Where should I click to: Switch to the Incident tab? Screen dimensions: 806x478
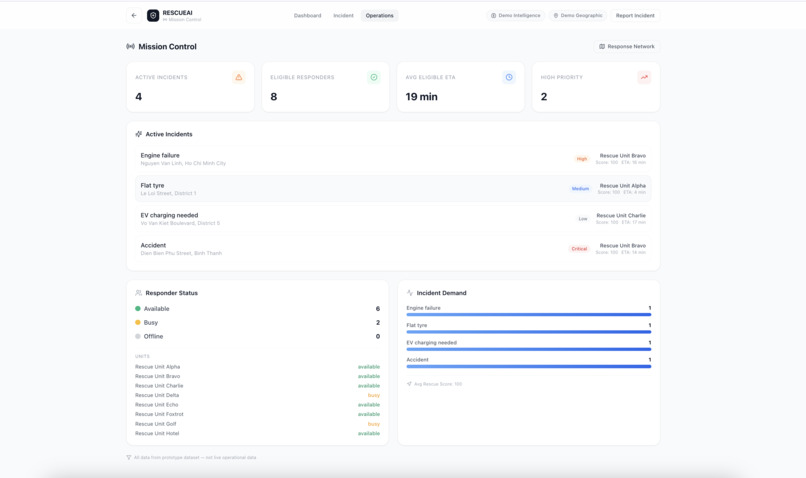click(x=343, y=15)
